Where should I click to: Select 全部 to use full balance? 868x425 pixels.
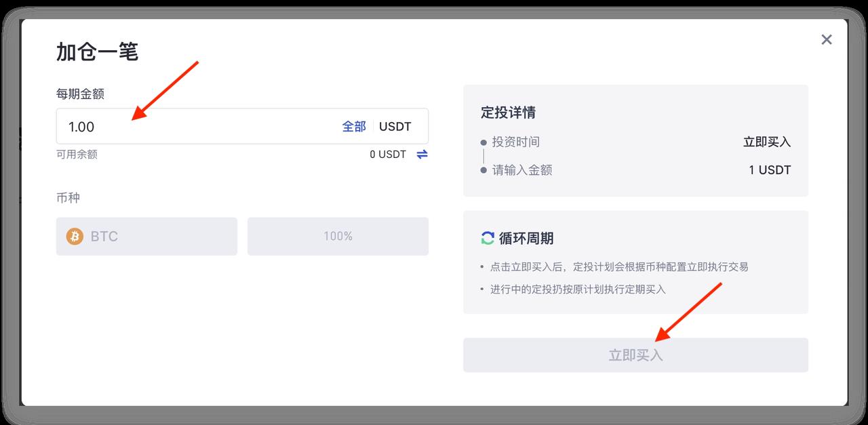point(354,126)
